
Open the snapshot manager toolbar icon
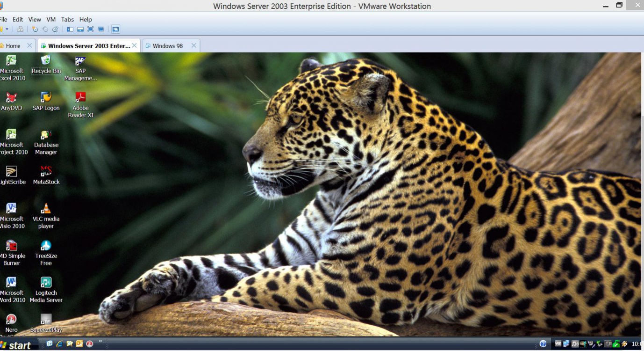[x=55, y=29]
